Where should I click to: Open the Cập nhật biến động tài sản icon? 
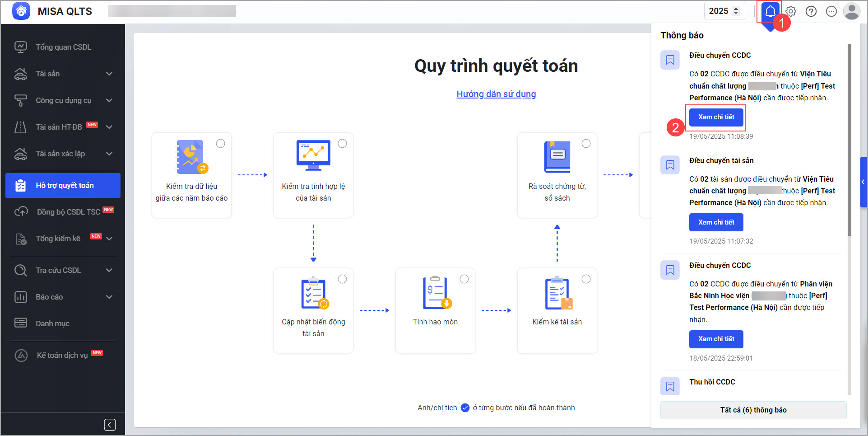[314, 293]
